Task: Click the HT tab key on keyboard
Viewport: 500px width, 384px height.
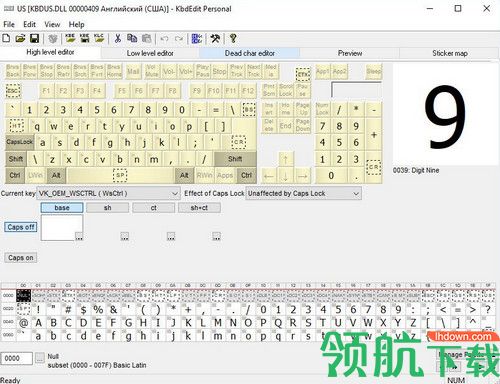Action: click(x=16, y=126)
